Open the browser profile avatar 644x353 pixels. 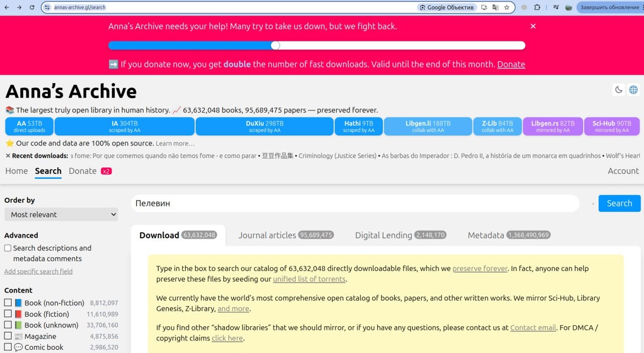568,8
